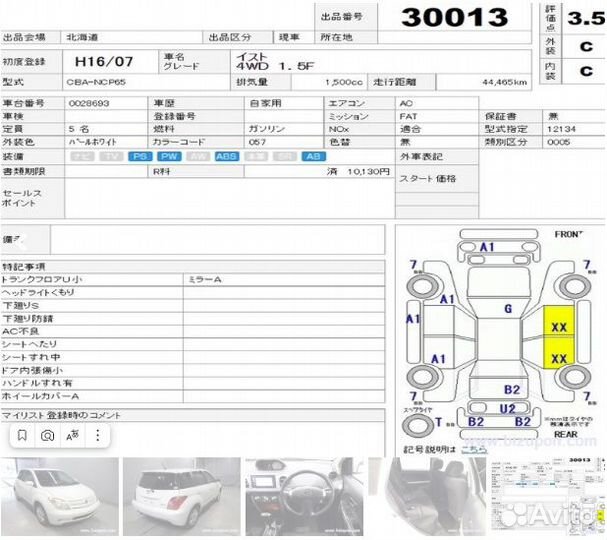Viewport: 607px width, 540px height.
Task: Select the AB airbag equipment badge
Action: 314,156
